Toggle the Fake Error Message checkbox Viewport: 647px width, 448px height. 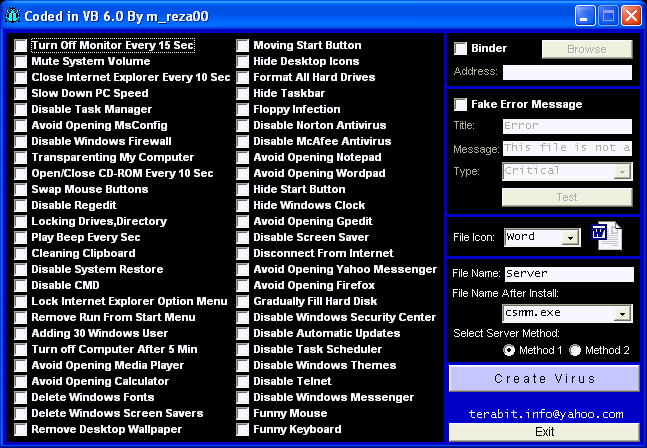pyautogui.click(x=461, y=104)
